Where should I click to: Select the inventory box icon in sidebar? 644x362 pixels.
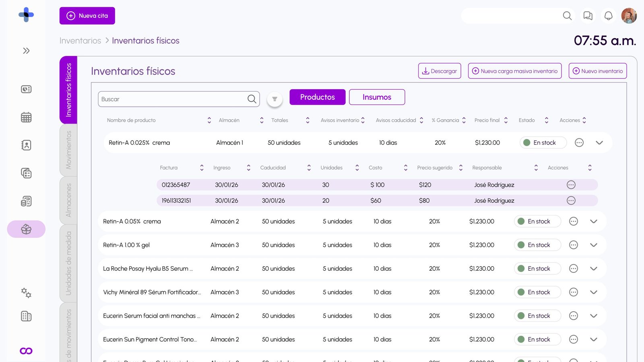26,229
